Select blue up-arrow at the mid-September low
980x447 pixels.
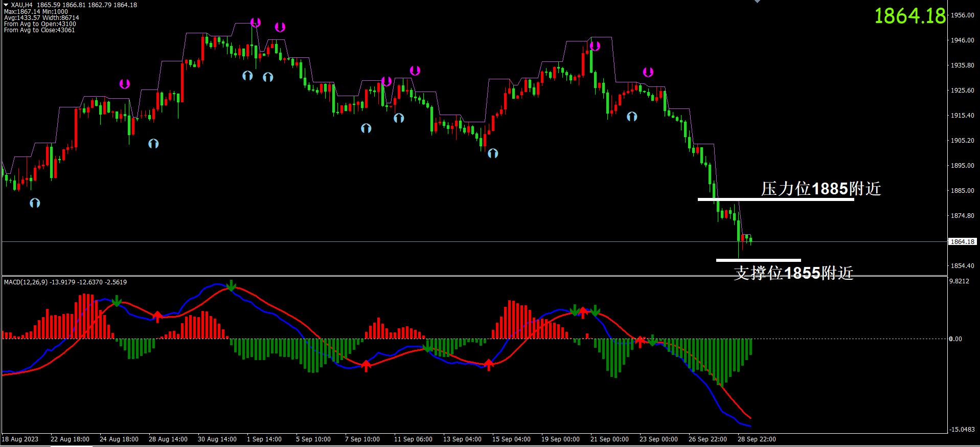493,153
